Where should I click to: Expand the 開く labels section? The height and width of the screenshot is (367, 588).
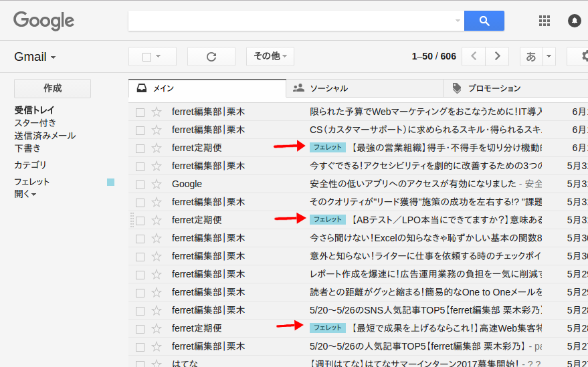tap(25, 194)
